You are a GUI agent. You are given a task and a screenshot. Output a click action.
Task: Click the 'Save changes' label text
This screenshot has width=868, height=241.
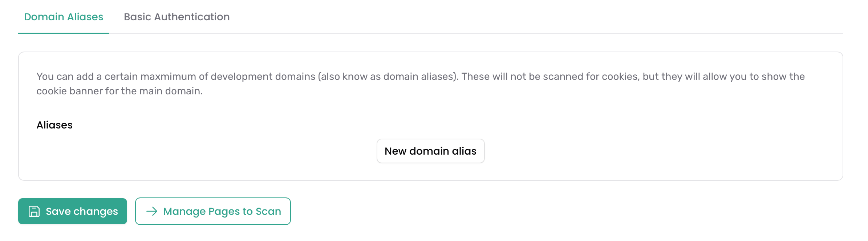[82, 211]
